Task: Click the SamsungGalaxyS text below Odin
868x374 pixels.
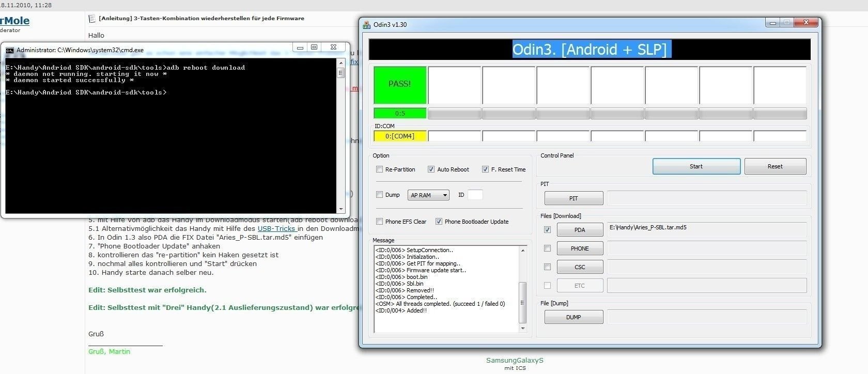Action: coord(515,360)
